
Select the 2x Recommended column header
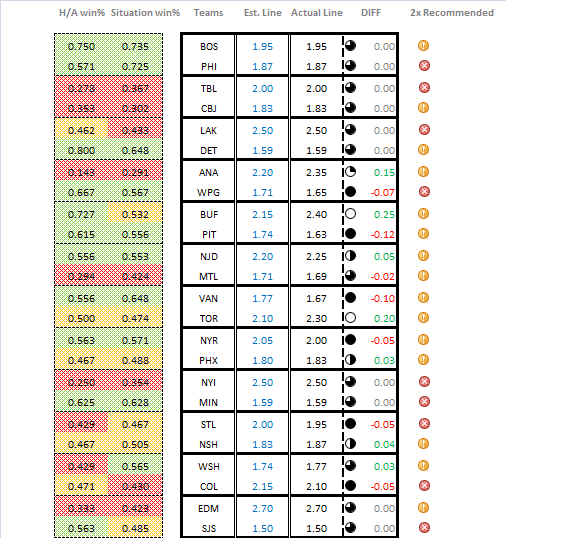(x=452, y=13)
